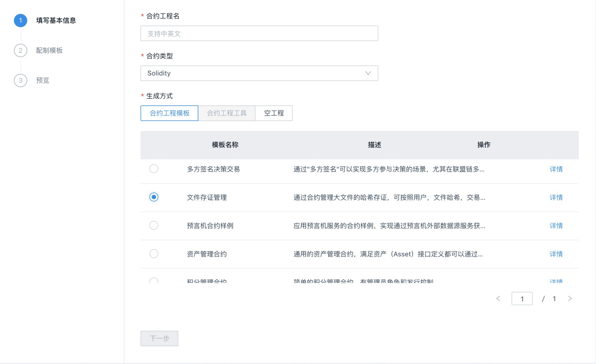
Task: Click the step 1 filled circle indicator
Action: tap(20, 21)
